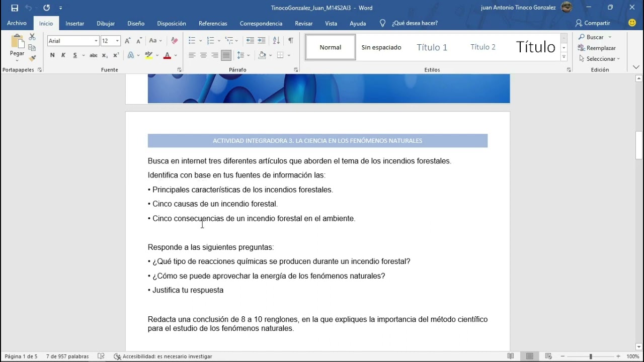Image resolution: width=644 pixels, height=362 pixels.
Task: Click the borders grid icon
Action: [281, 55]
